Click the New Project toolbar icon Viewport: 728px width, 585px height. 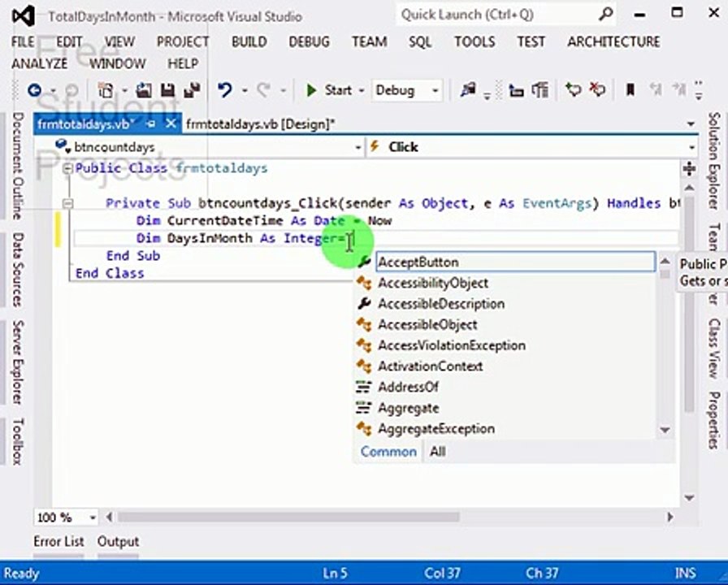106,90
